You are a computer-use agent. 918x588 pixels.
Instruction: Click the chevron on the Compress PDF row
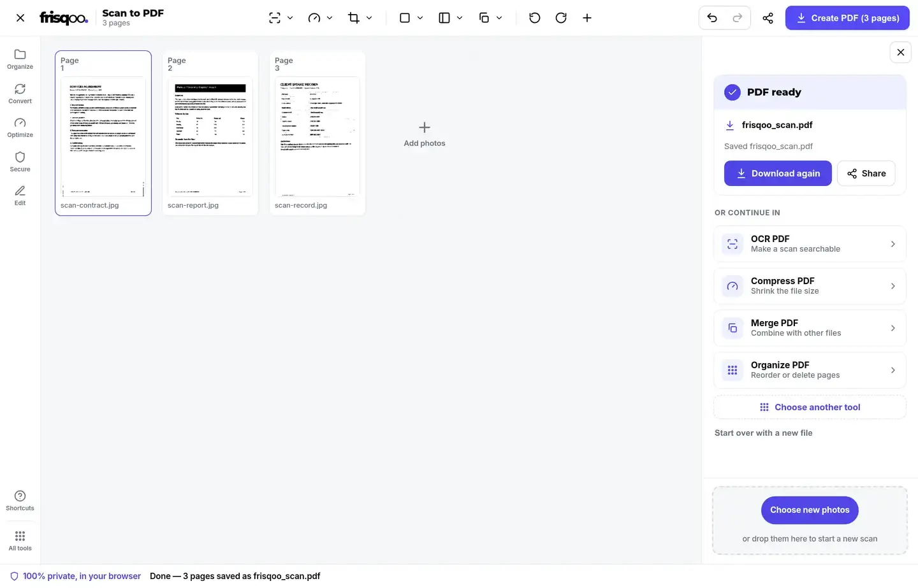[x=892, y=286]
